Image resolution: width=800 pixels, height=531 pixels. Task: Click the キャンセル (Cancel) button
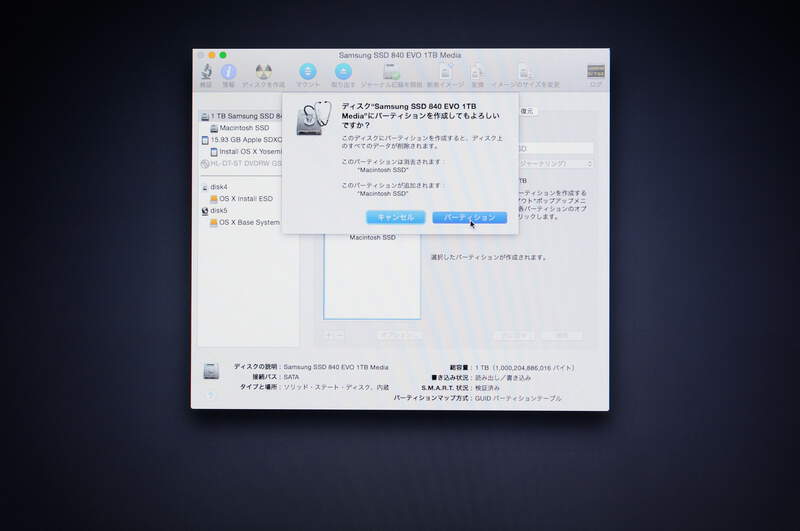pos(395,218)
